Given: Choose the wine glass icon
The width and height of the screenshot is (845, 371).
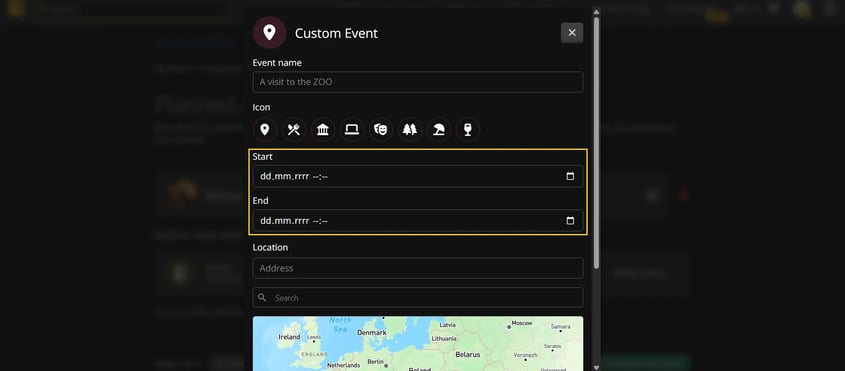Looking at the screenshot, I should click(x=468, y=130).
